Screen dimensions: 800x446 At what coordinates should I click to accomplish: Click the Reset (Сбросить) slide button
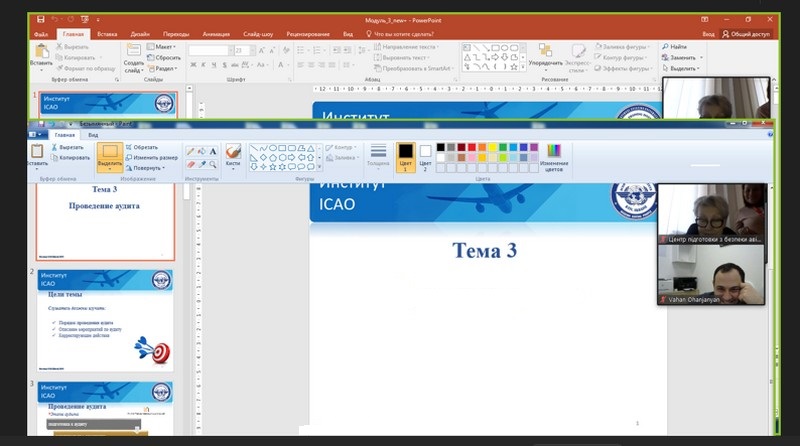(166, 57)
